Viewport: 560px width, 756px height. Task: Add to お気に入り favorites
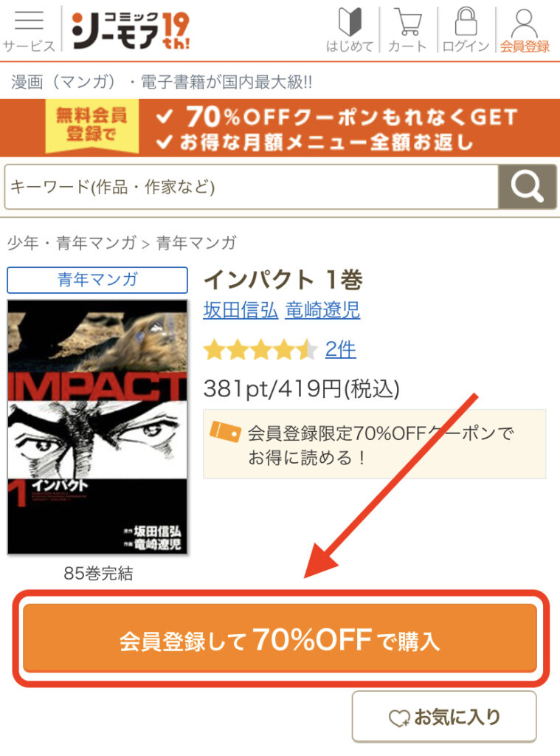444,717
